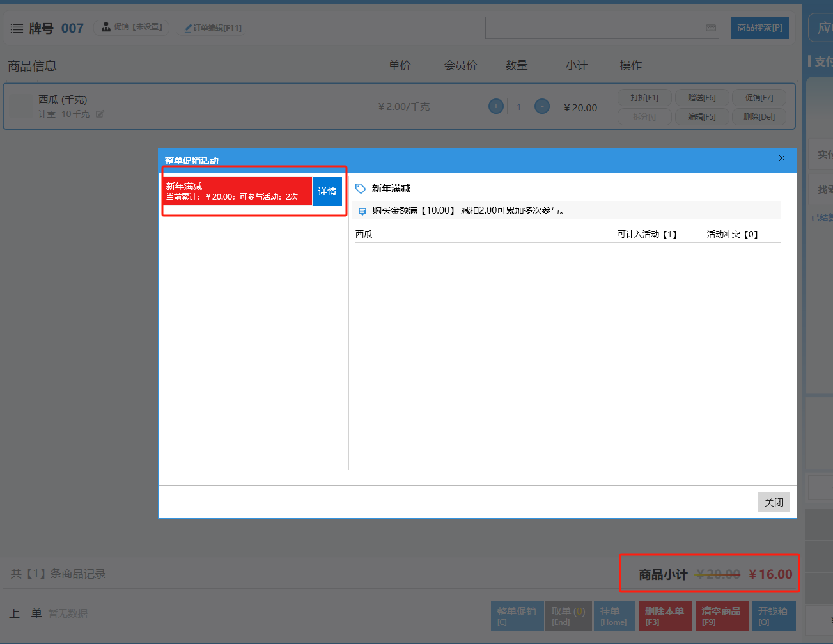Click 打折[F1] discount button
This screenshot has height=644, width=833.
644,98
